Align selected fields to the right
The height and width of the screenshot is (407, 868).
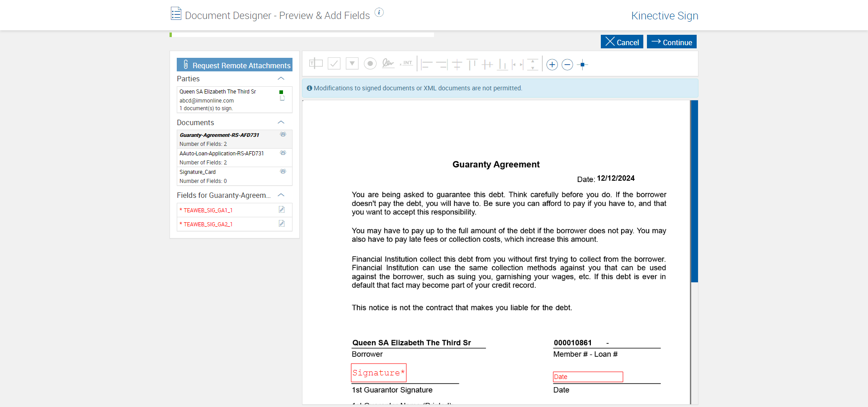(442, 65)
